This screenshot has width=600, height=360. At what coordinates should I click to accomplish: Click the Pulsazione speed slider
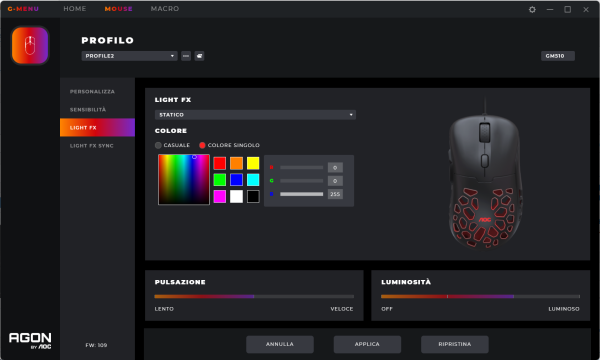[254, 296]
